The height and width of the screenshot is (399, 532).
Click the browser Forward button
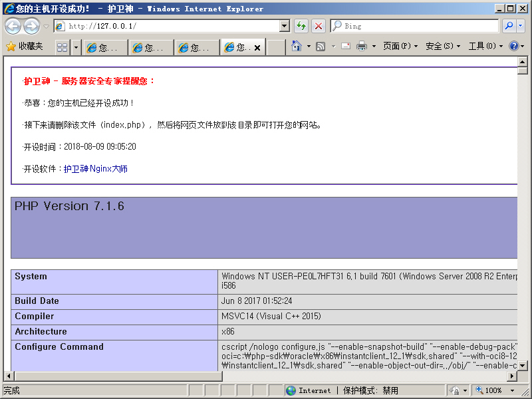click(x=31, y=26)
